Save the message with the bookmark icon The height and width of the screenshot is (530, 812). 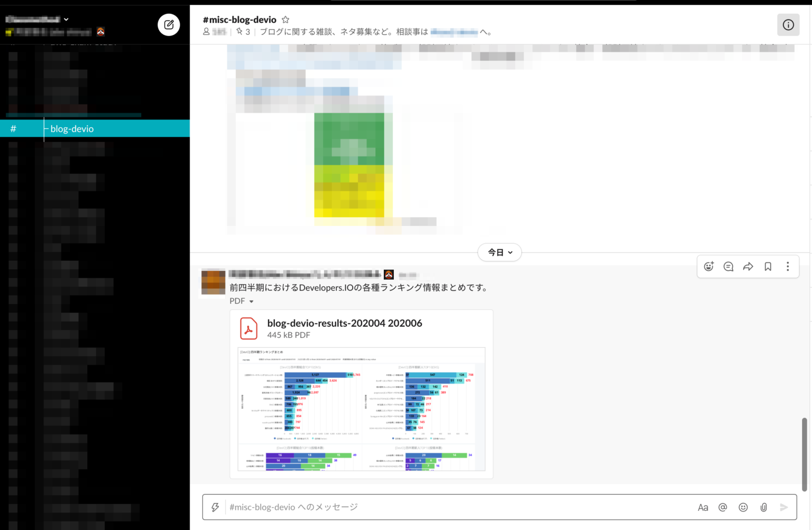pyautogui.click(x=768, y=267)
